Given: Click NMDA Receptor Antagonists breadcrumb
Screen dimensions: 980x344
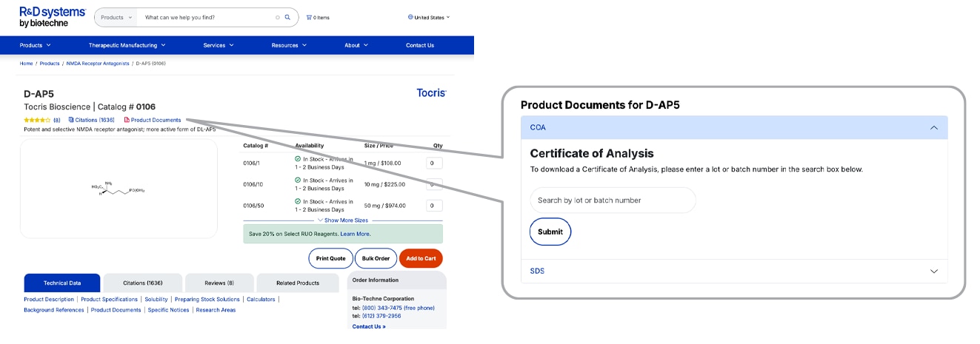Looking at the screenshot, I should [98, 64].
